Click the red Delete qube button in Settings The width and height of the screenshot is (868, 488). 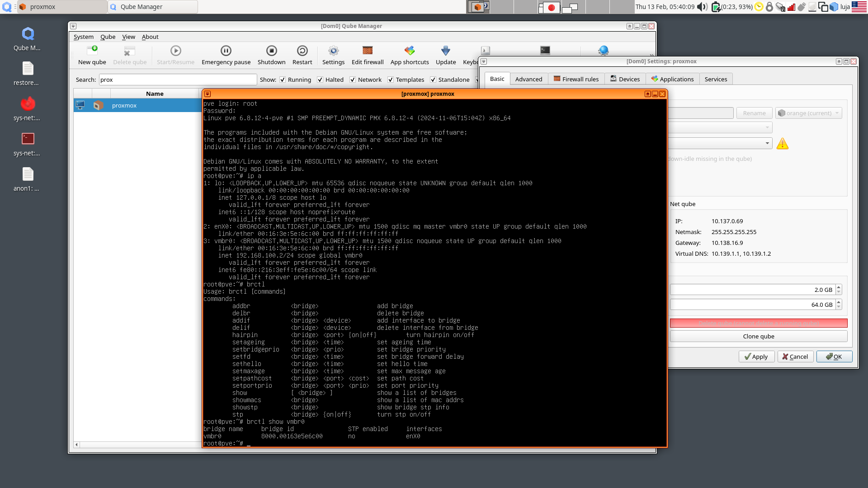[x=758, y=323]
